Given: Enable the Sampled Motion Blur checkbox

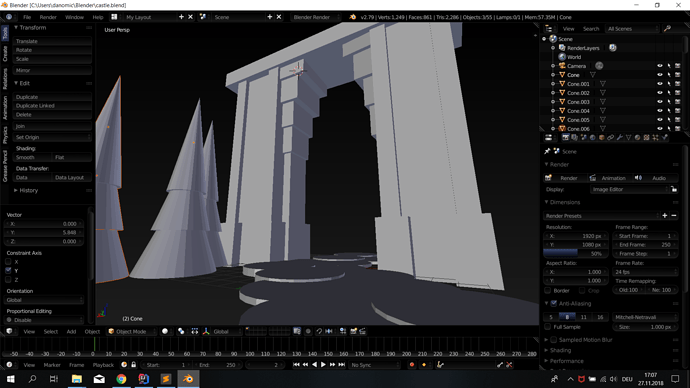Looking at the screenshot, I should tap(554, 340).
